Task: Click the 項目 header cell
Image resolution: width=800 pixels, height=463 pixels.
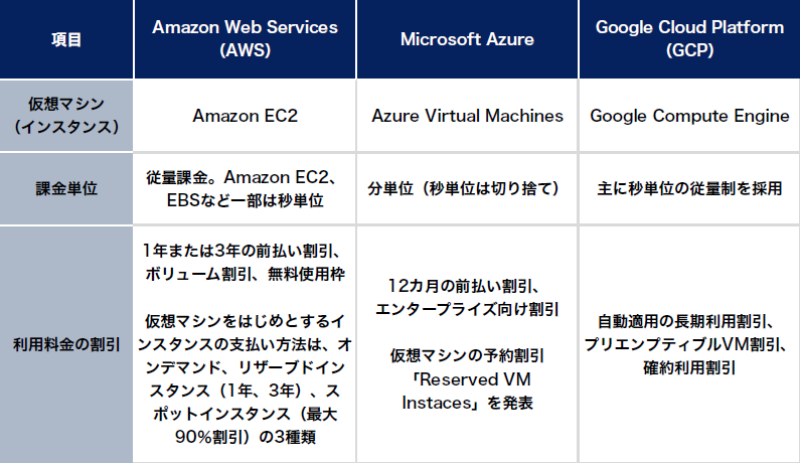Action: [x=66, y=40]
